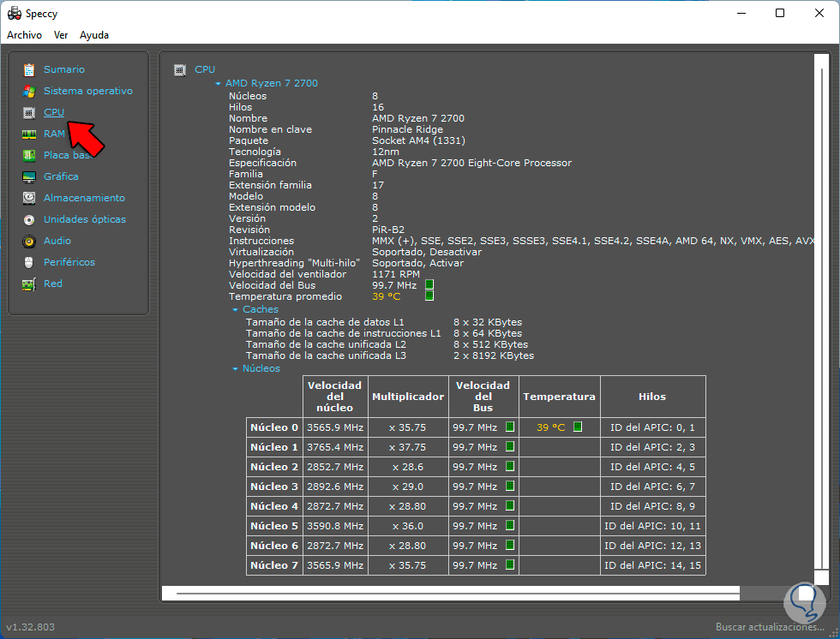Toggle Núcleo 1 bus speed green indicator
Screen dimensions: 840x639
pyautogui.click(x=509, y=447)
